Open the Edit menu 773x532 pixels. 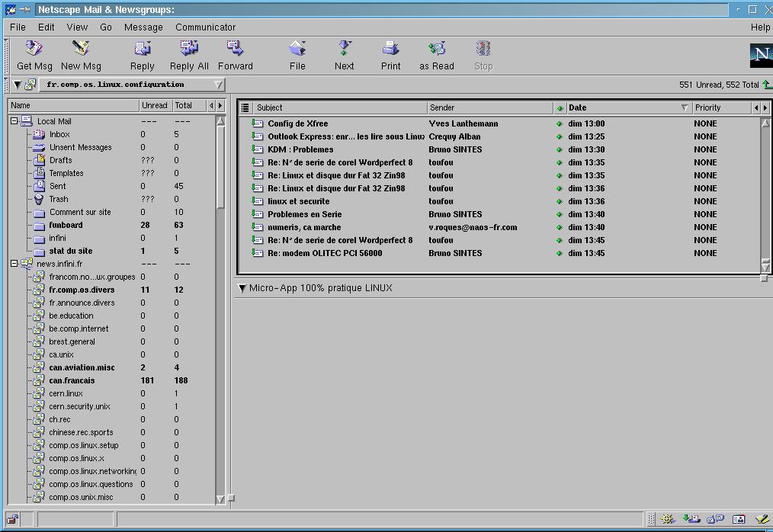(47, 27)
